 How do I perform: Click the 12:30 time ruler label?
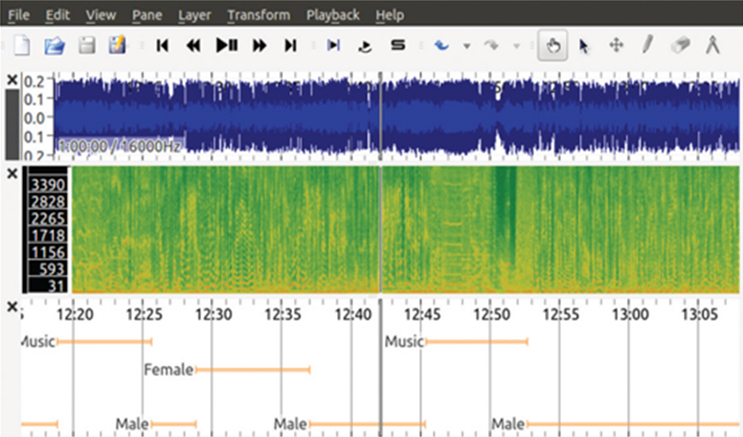[x=214, y=314]
